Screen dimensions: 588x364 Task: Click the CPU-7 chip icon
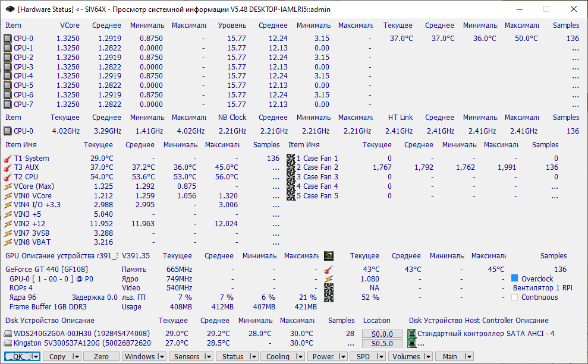8,105
